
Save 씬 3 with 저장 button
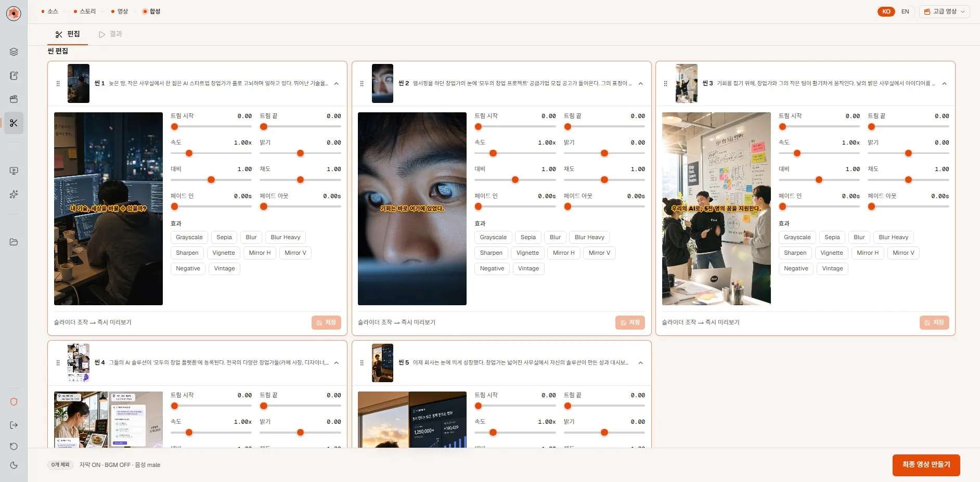click(x=934, y=323)
